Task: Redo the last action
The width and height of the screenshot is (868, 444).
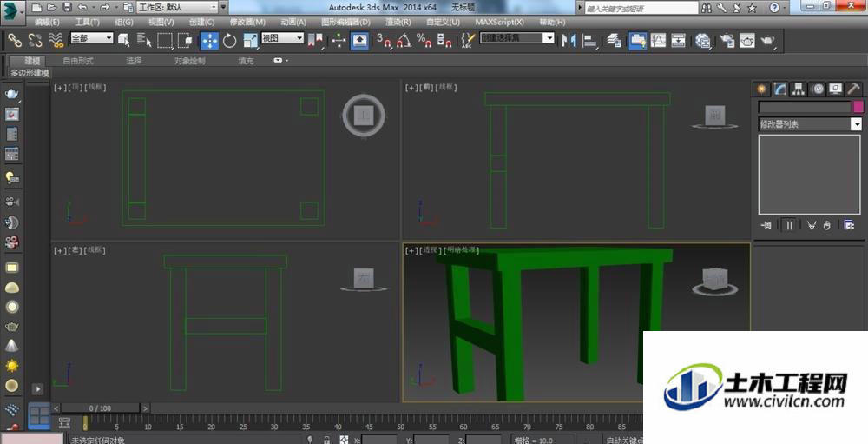Action: (104, 8)
